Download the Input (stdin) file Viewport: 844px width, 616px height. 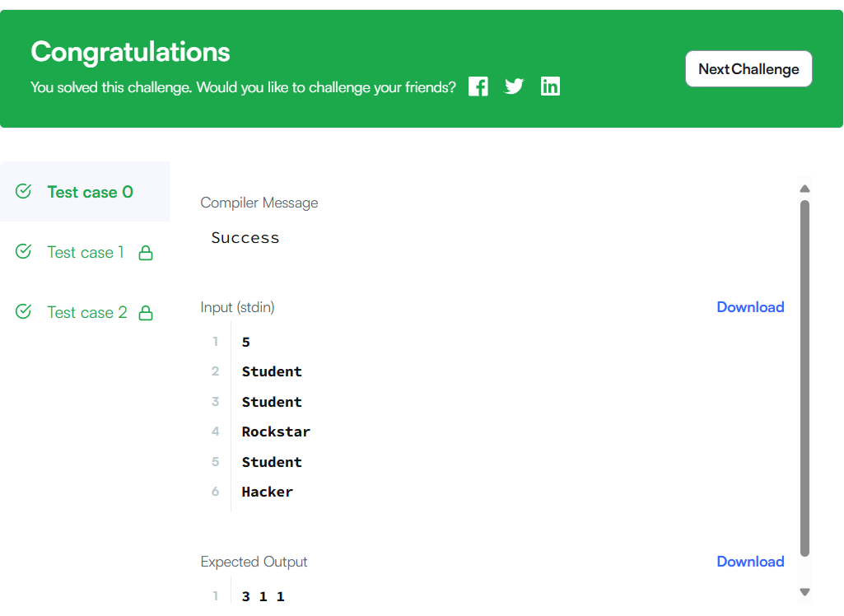(x=750, y=307)
